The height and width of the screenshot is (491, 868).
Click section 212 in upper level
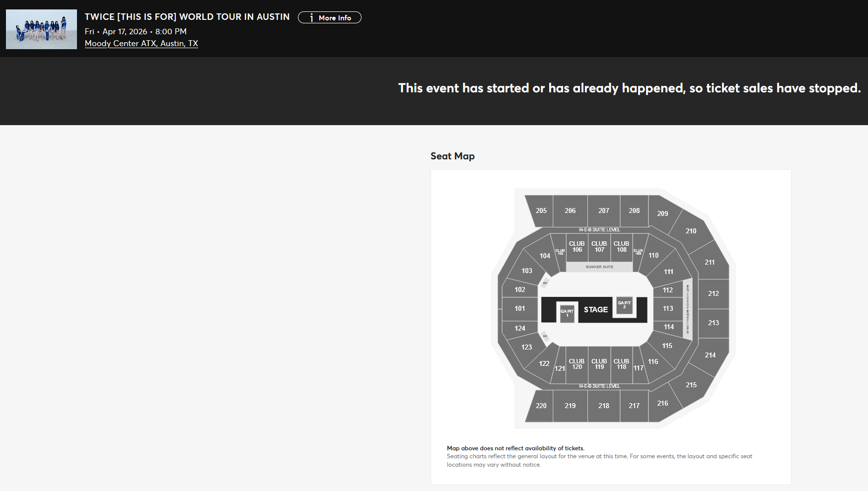[x=713, y=294]
